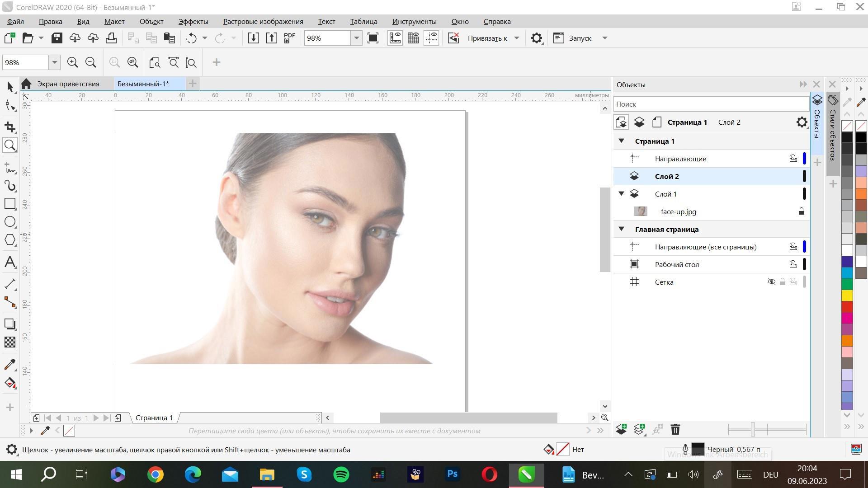Click the Поиск search field
This screenshot has height=488, width=868.
point(710,104)
